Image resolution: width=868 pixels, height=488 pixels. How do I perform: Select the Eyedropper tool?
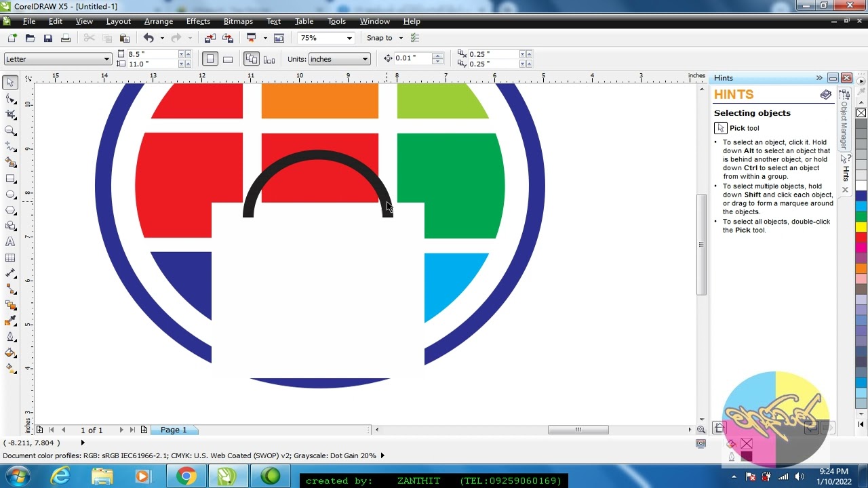[11, 321]
